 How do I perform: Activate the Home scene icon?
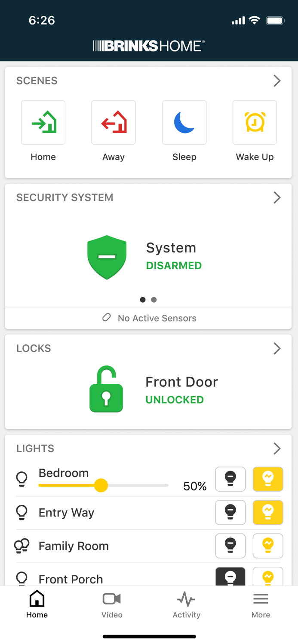(43, 122)
